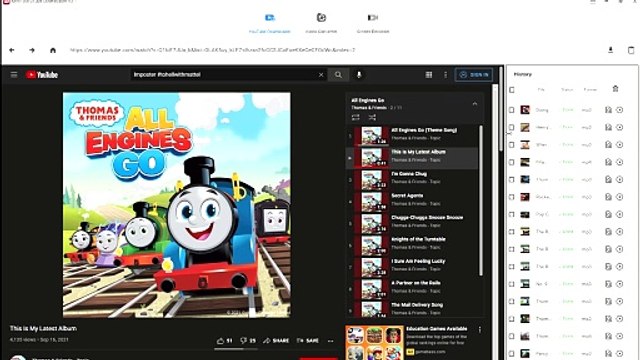Click the clipboard paste icon at far right
This screenshot has height=360, width=640.
click(631, 50)
